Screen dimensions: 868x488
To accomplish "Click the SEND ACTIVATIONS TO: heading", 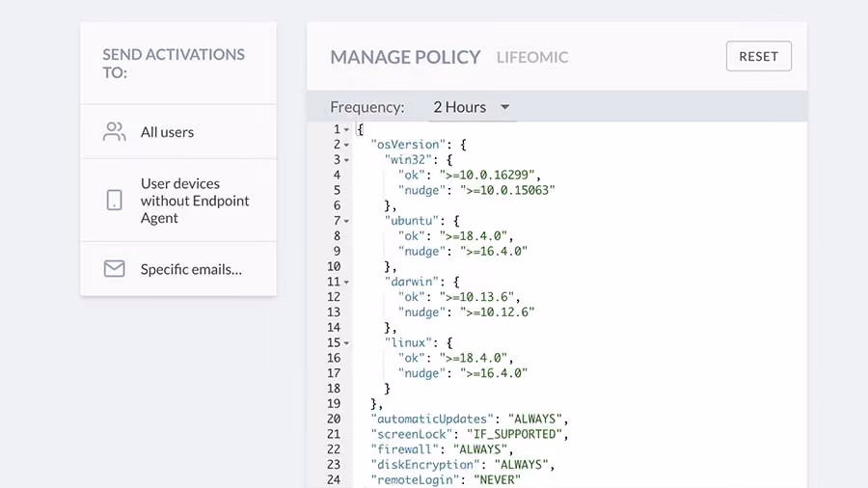I will (174, 63).
